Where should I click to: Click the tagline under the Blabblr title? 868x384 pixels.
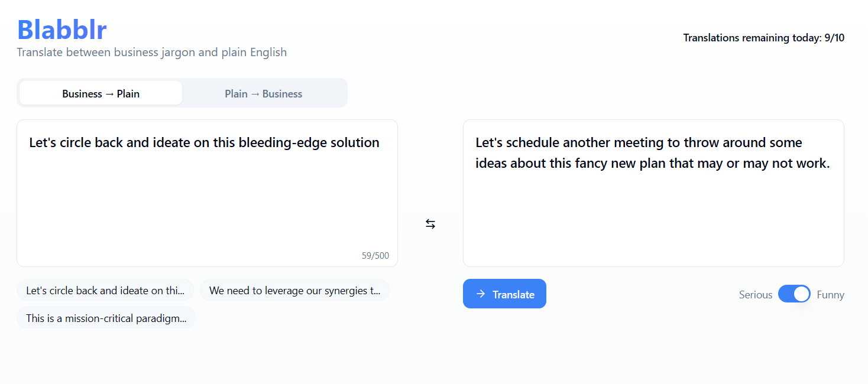coord(151,52)
